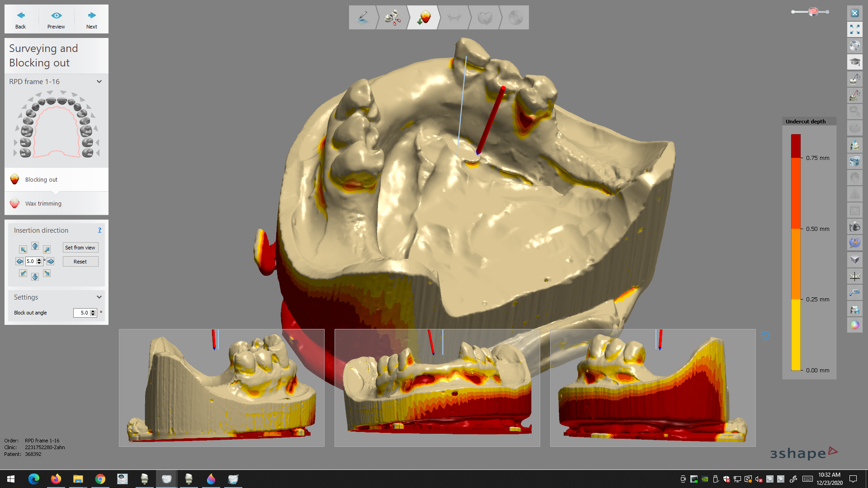Increase Block out angle with up stepper
This screenshot has width=868, height=488.
[x=93, y=311]
